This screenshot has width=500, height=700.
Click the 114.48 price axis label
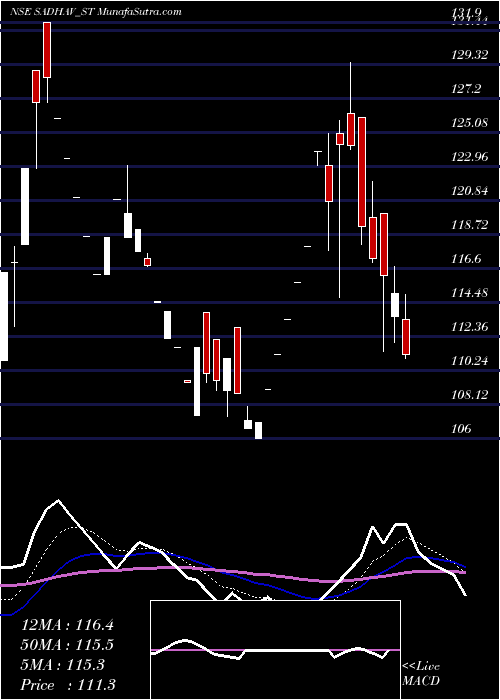pyautogui.click(x=470, y=293)
